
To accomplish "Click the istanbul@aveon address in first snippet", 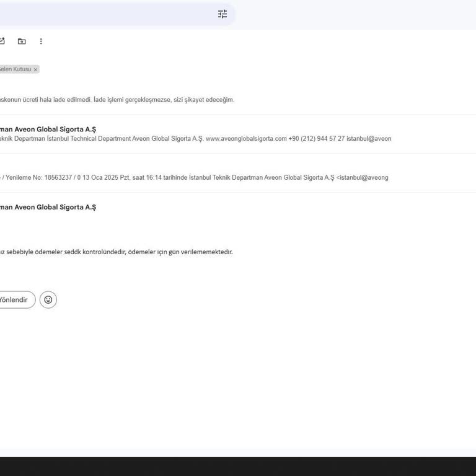I will pos(369,139).
